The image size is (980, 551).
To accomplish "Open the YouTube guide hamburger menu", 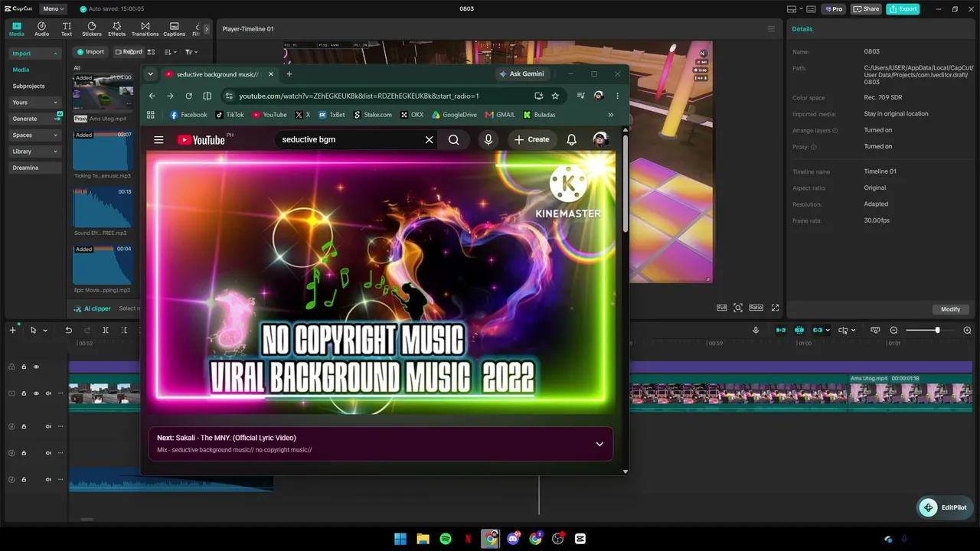I will [158, 140].
